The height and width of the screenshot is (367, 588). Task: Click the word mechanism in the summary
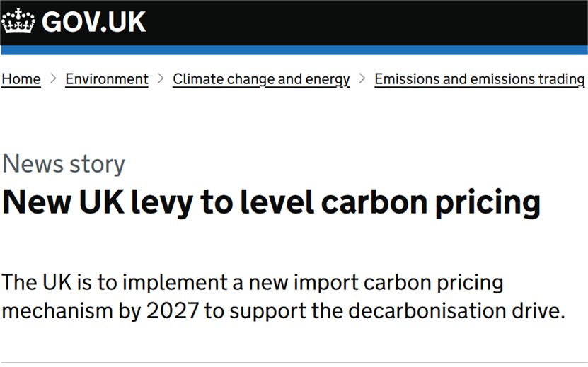tap(57, 310)
